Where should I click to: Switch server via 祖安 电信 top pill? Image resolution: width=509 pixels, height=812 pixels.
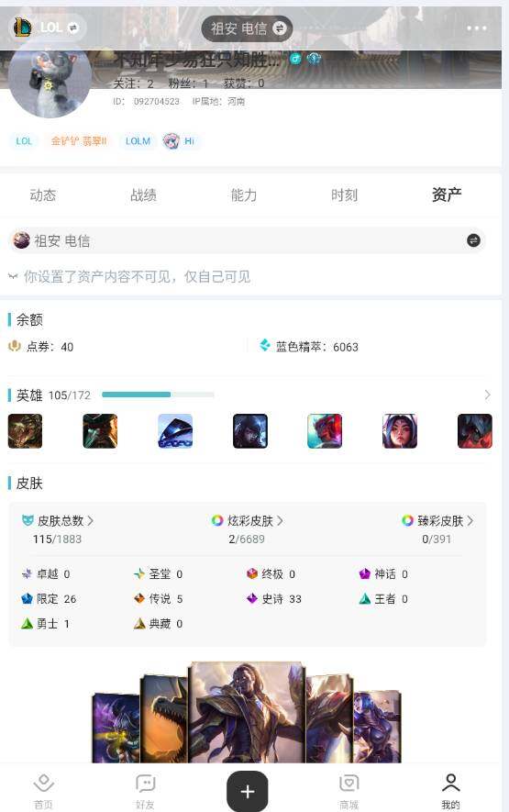click(247, 28)
